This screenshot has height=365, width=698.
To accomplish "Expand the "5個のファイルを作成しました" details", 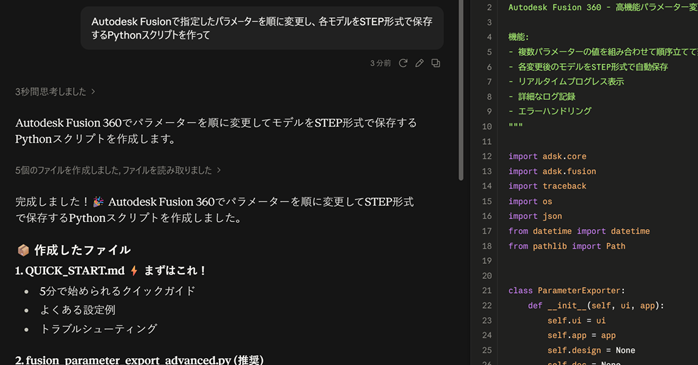I will (x=118, y=170).
